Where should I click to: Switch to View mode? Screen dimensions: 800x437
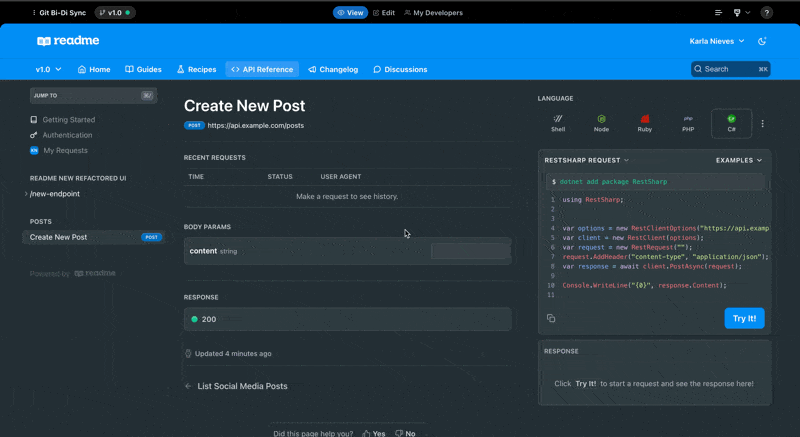[351, 13]
